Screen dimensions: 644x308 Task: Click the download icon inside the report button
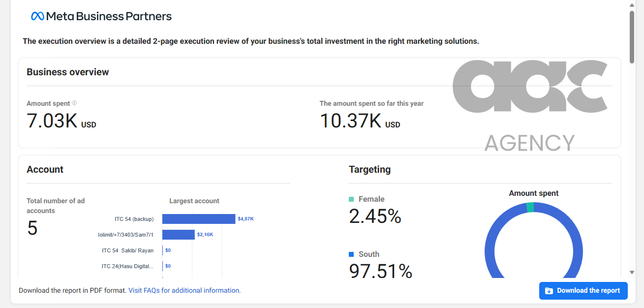[x=549, y=291]
